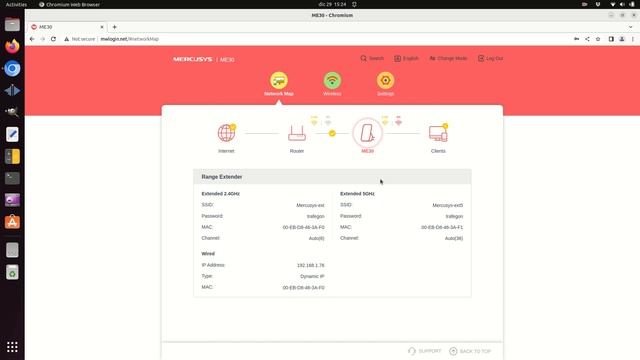
Task: Click the Extended 2.4GHz heading
Action: click(220, 194)
